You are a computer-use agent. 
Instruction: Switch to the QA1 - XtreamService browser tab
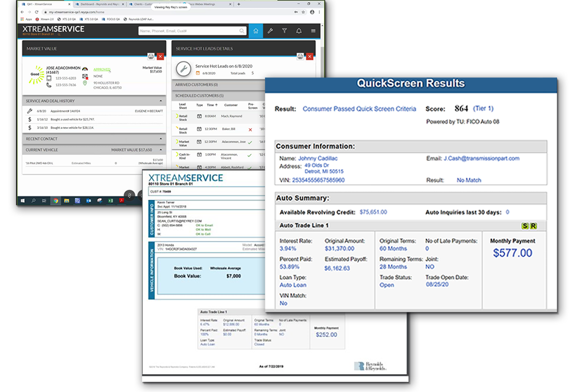pos(46,4)
